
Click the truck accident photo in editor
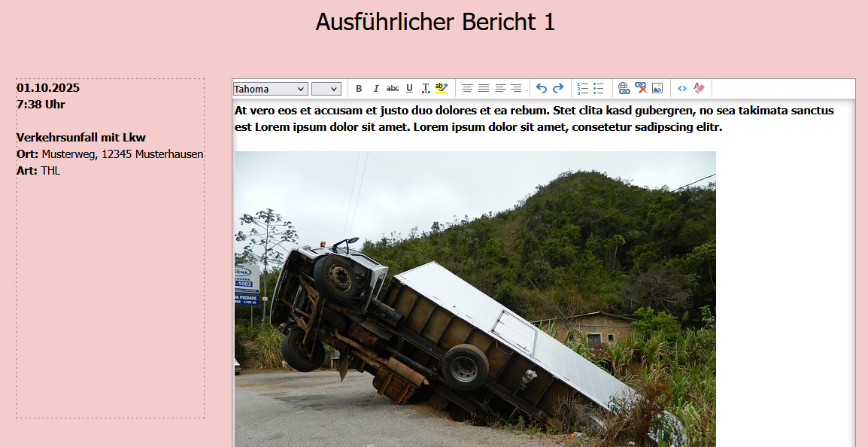click(475, 301)
